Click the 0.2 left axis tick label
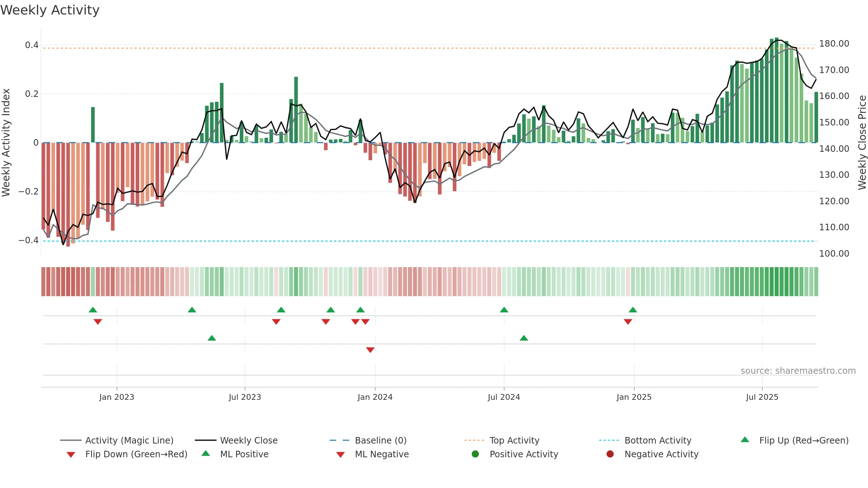Screen dimensions: 868x488 pyautogui.click(x=32, y=94)
